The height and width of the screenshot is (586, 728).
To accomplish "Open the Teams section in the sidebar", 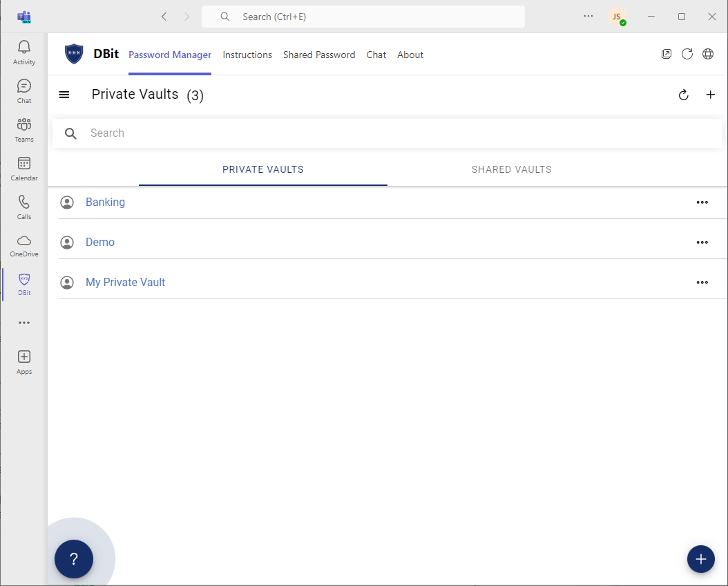I will pyautogui.click(x=24, y=130).
